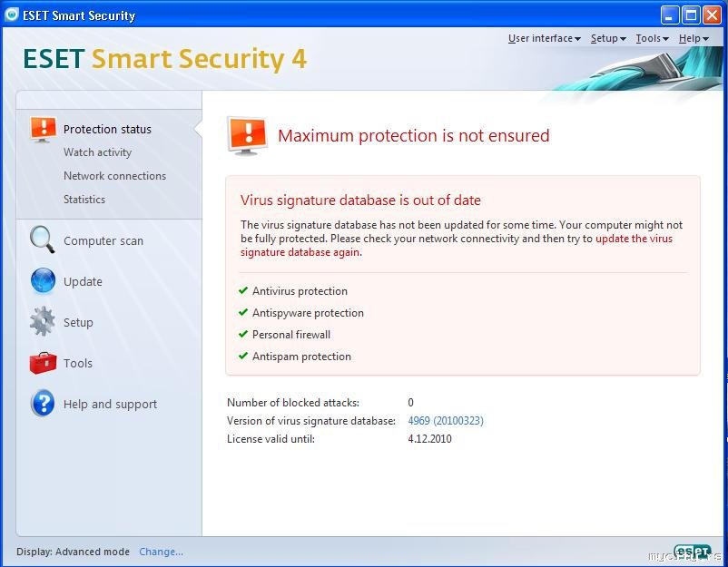Click ESET Smart Security 4 header title
728x567 pixels.
click(165, 59)
